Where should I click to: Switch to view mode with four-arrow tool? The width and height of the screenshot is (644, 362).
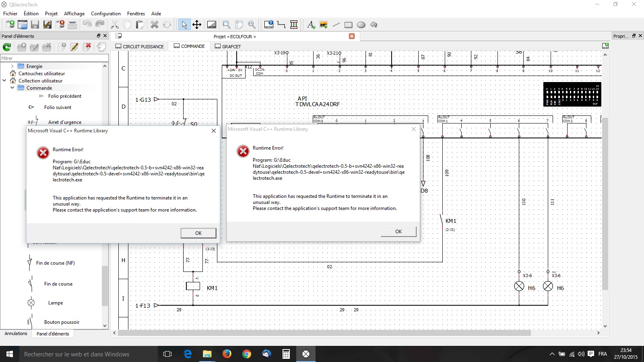coord(197,25)
